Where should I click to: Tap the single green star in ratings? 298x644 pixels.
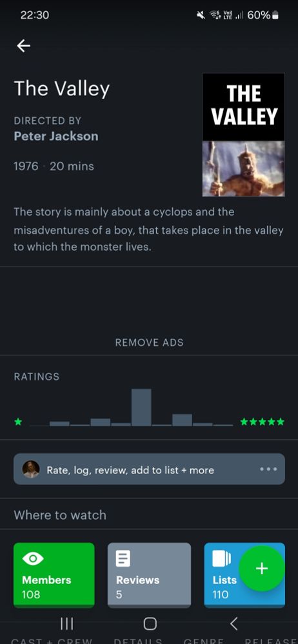point(18,422)
